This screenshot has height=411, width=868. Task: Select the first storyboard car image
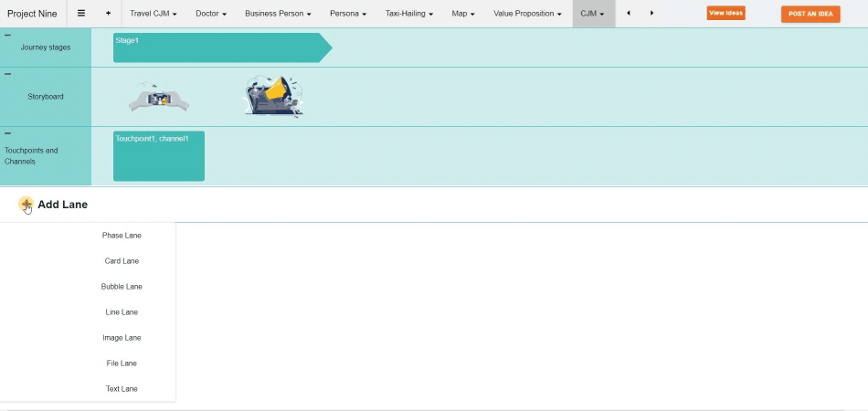pos(159,98)
